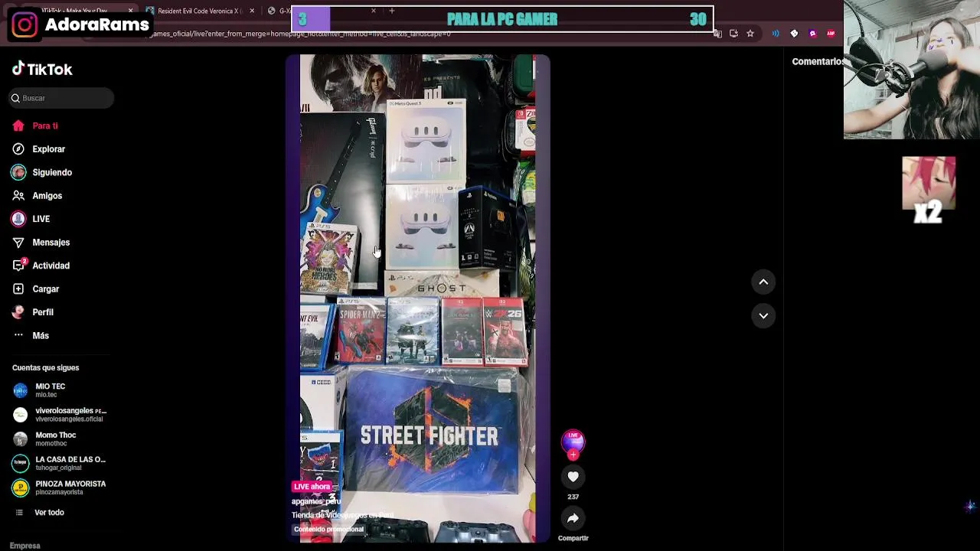Focus the Buscar search field
980x551 pixels.
61,98
